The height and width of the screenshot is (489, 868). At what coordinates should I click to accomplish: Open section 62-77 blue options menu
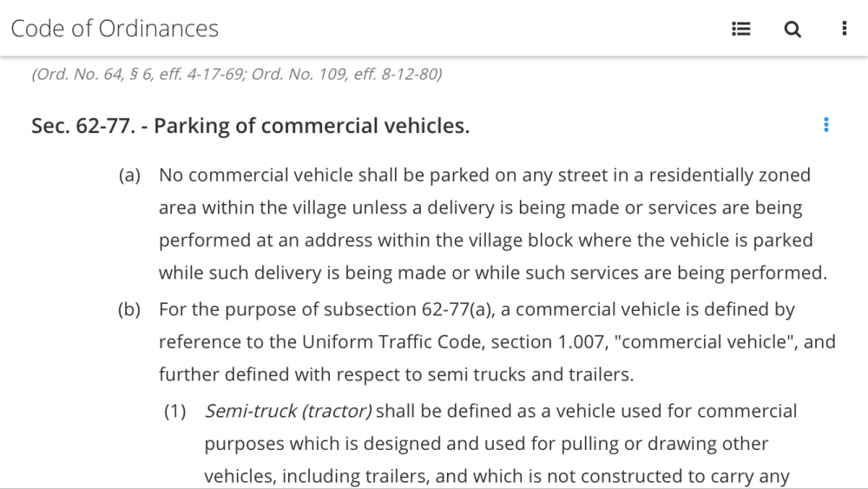pyautogui.click(x=826, y=124)
